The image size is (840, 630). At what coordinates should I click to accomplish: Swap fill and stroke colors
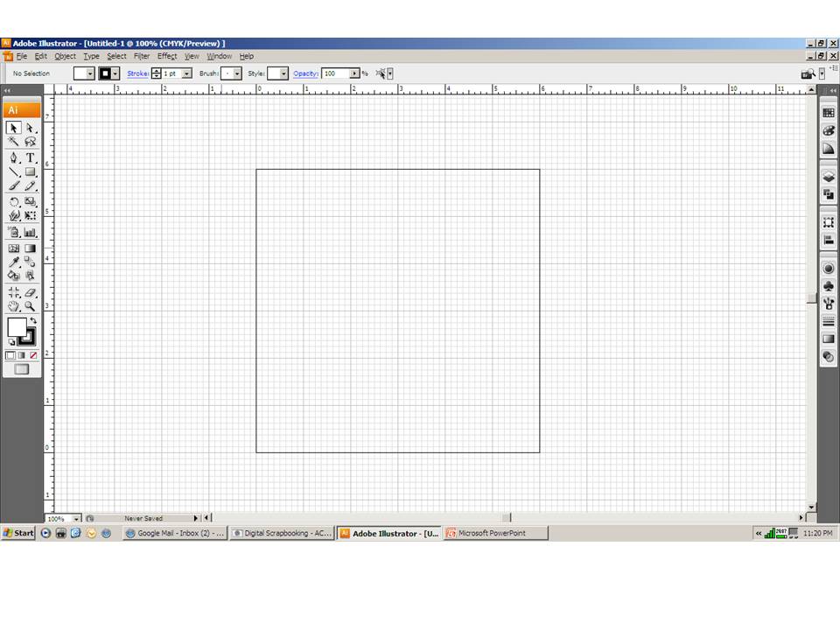(x=33, y=320)
